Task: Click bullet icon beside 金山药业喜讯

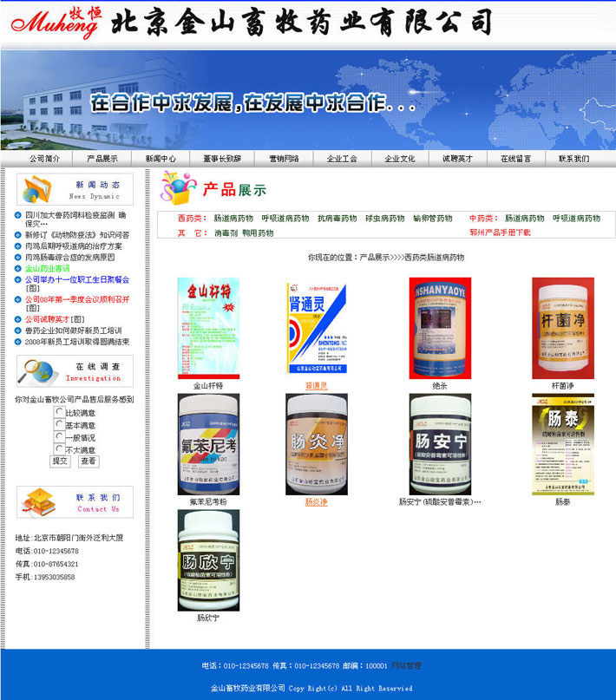Action: [x=18, y=268]
